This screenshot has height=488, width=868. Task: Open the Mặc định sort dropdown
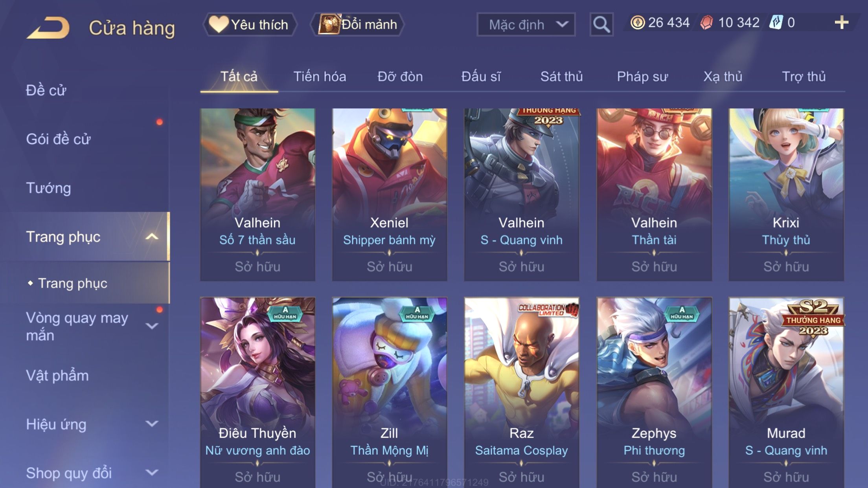(526, 24)
